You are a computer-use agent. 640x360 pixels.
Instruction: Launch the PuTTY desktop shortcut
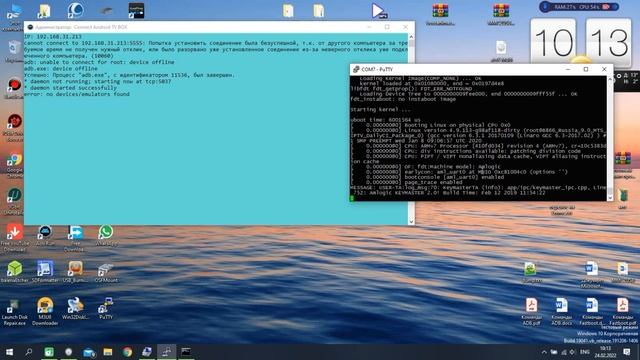pos(106,309)
